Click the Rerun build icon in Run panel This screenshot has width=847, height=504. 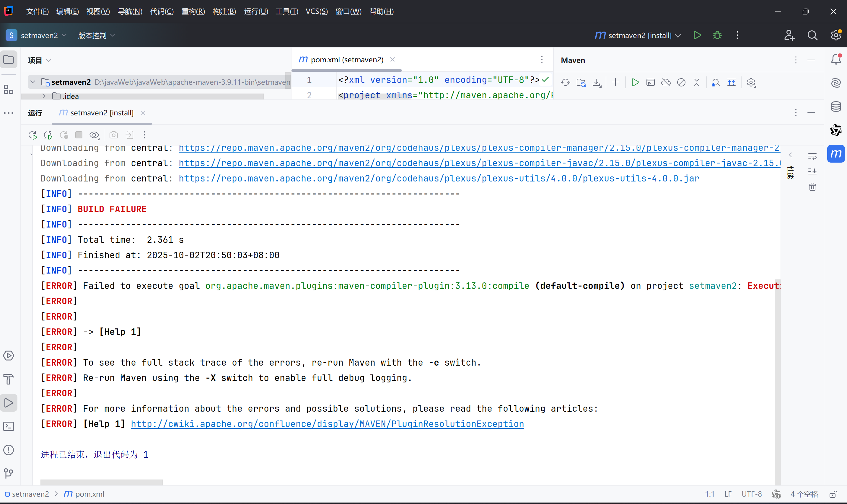point(32,135)
